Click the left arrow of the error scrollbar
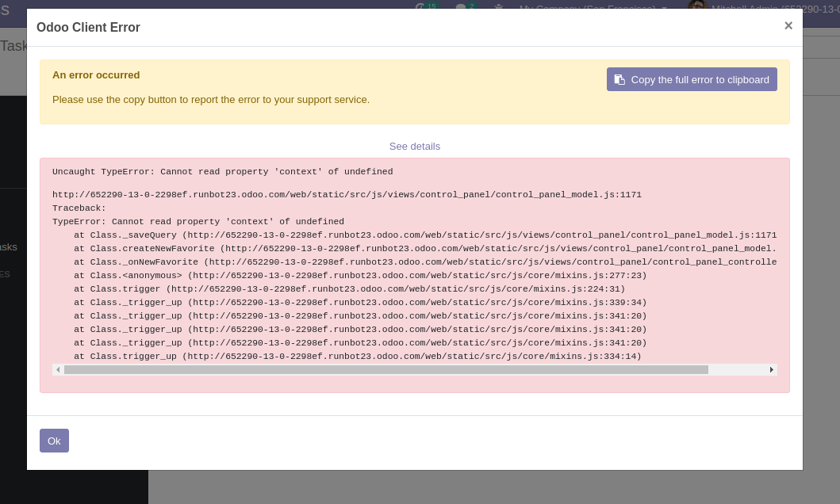The width and height of the screenshot is (840, 504). coord(58,369)
